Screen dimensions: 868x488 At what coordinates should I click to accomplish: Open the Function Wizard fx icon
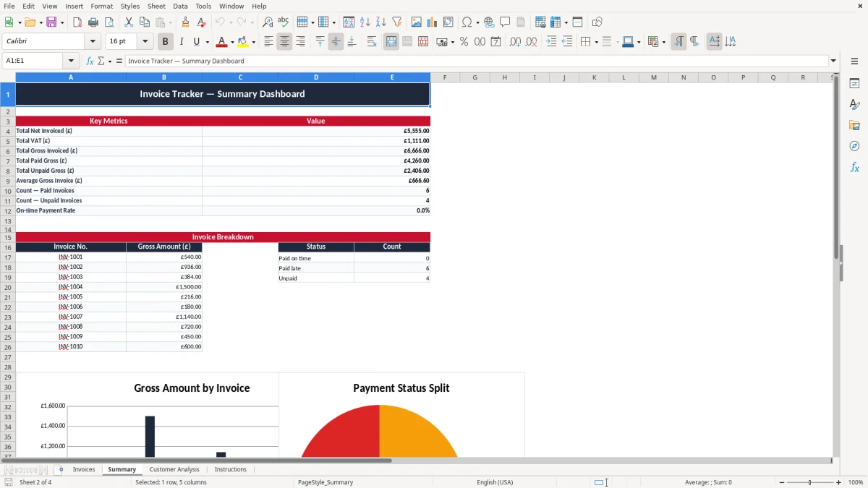click(x=90, y=61)
